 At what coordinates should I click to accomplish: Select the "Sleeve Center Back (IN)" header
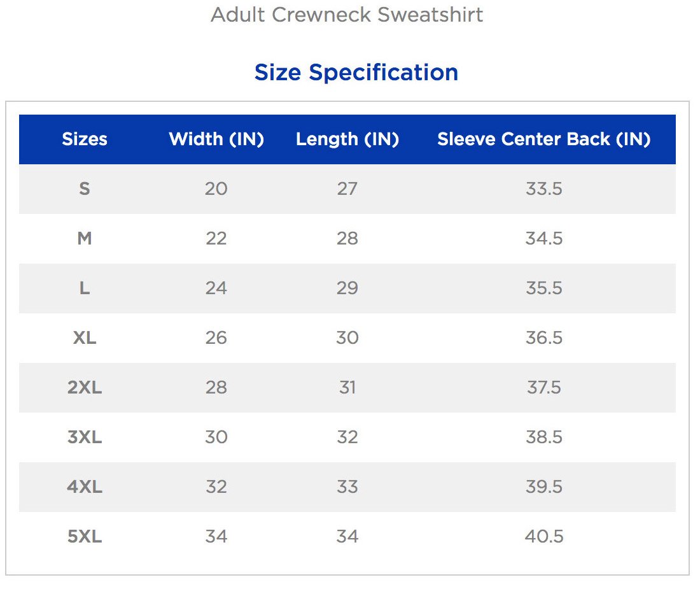point(544,139)
